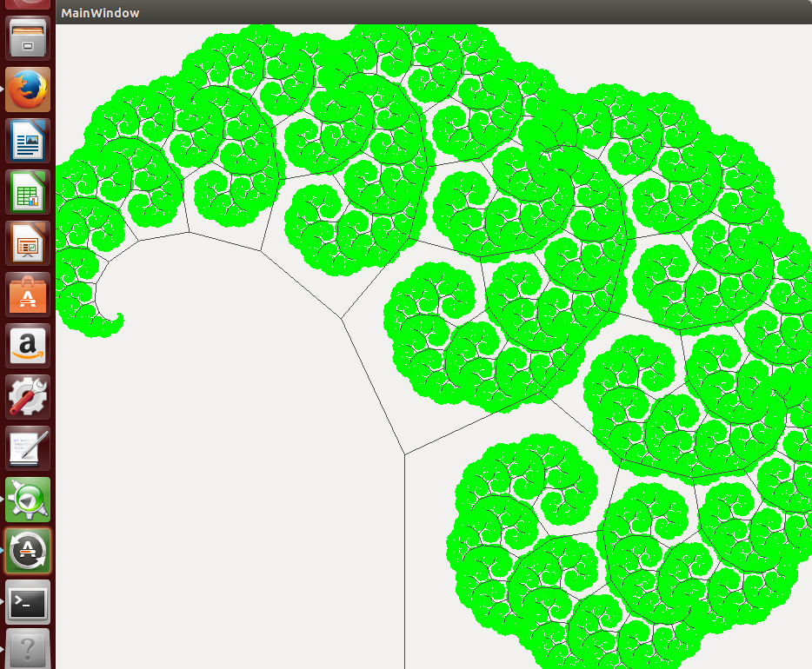Open the Files manager from launcher
This screenshot has height=669, width=812.
(28, 38)
